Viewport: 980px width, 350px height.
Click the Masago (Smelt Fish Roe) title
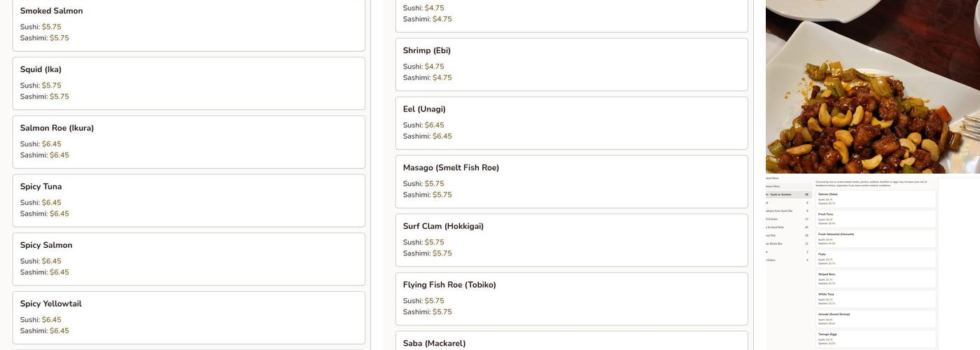451,168
